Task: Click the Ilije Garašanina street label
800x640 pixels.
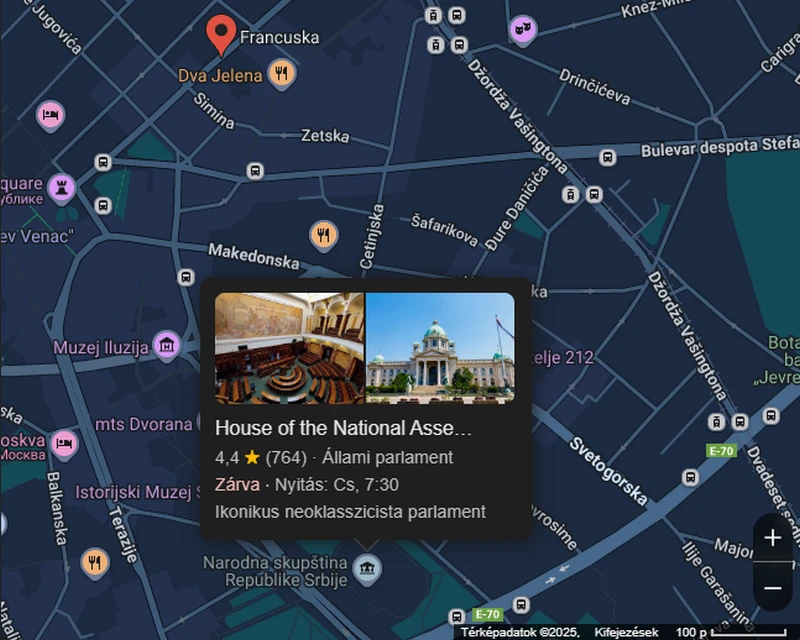Action: (717, 585)
